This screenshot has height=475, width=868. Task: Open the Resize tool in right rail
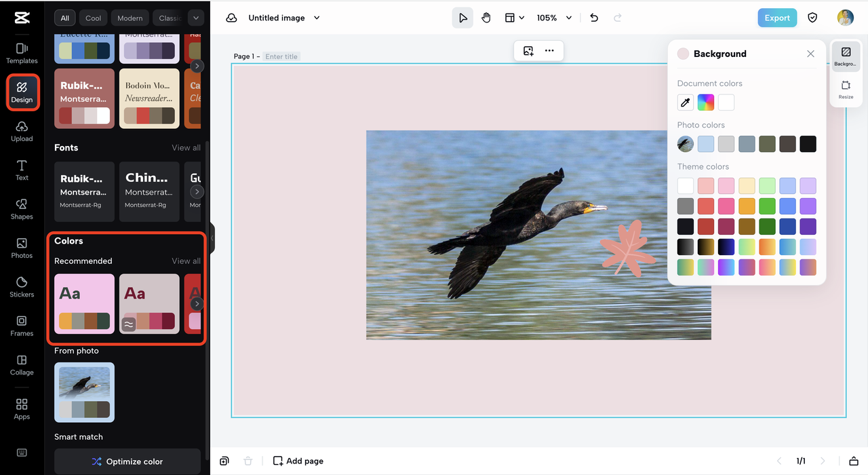click(846, 90)
